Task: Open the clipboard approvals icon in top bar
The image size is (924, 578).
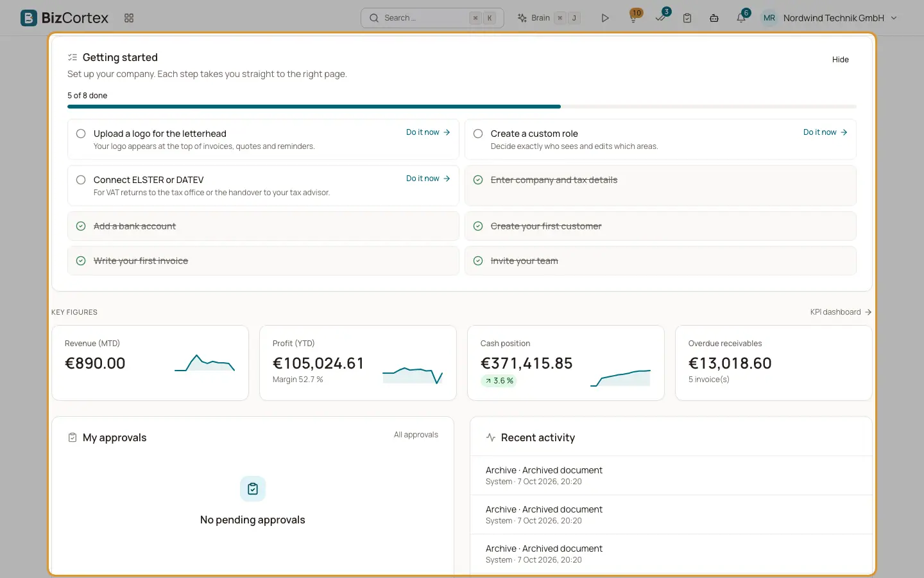Action: pyautogui.click(x=687, y=18)
